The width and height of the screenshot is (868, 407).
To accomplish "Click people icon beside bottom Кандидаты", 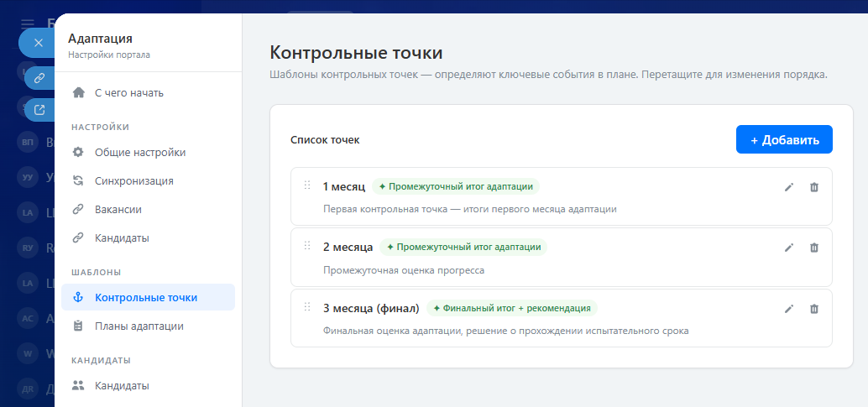I will tap(79, 385).
